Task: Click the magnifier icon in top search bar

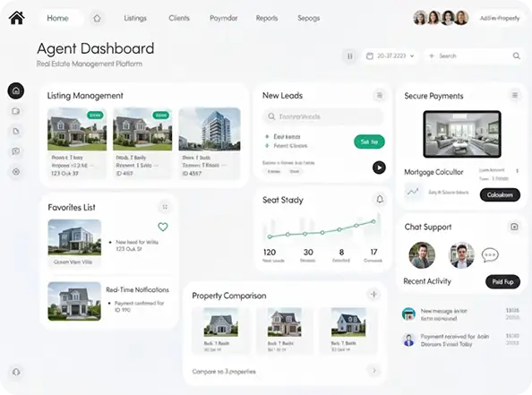Action: 516,56
